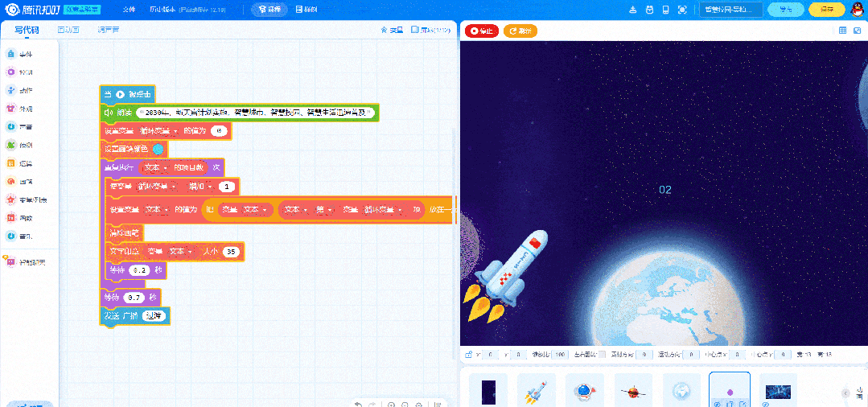This screenshot has height=407, width=868.
Task: Click the screen capture icon in top bar
Action: pyautogui.click(x=682, y=10)
